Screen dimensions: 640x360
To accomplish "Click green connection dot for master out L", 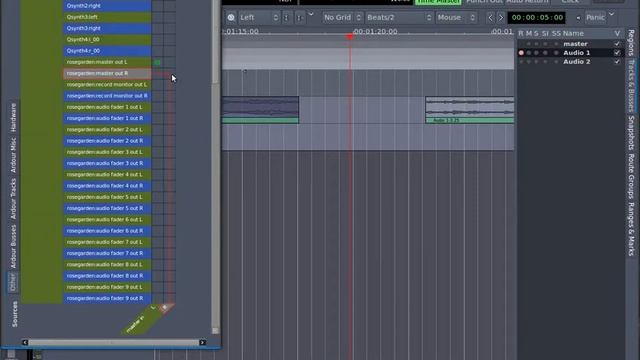I will pyautogui.click(x=158, y=62).
